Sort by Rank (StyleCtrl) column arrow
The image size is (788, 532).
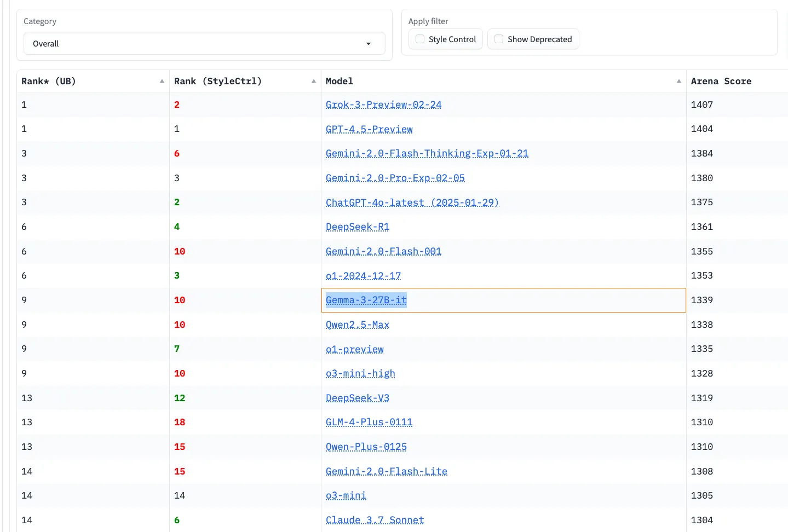[314, 82]
